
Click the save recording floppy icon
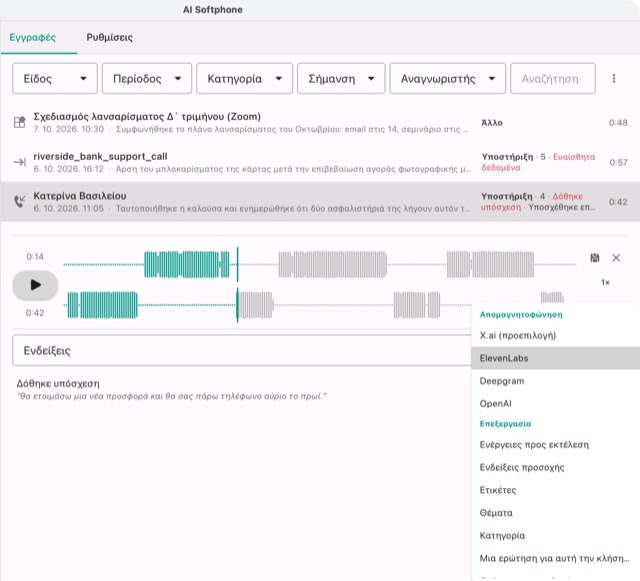click(x=595, y=258)
